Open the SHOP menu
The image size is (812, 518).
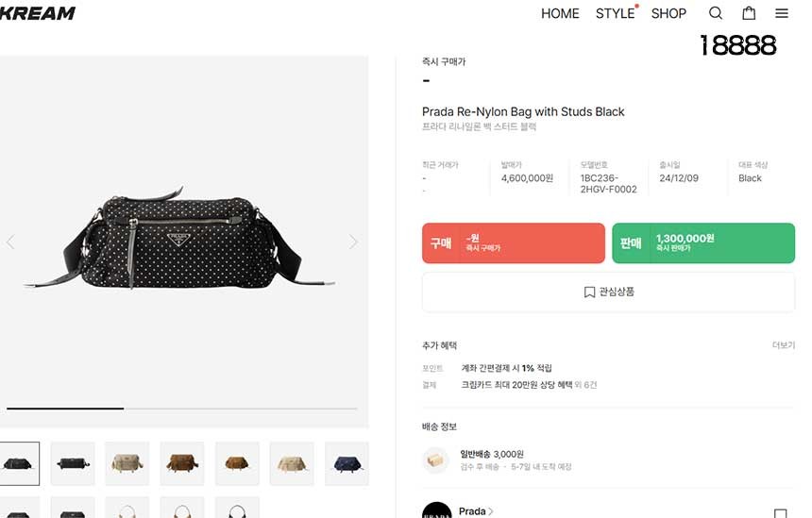[x=668, y=13]
